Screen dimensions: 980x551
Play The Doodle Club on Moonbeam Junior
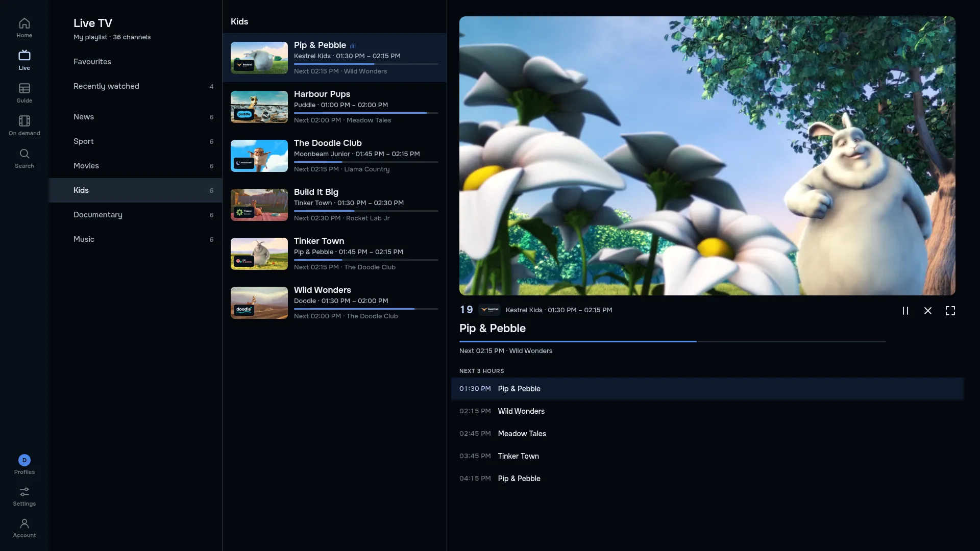(x=334, y=156)
